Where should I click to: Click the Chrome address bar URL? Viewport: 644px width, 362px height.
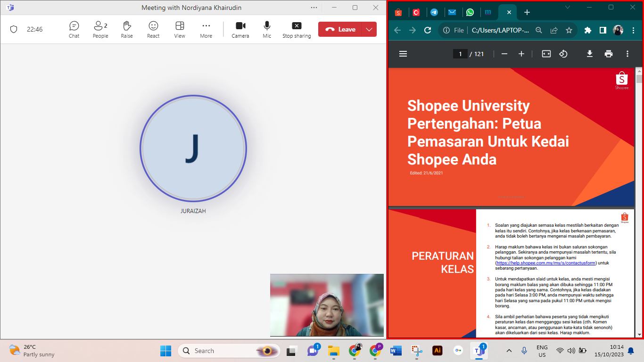[x=501, y=30]
